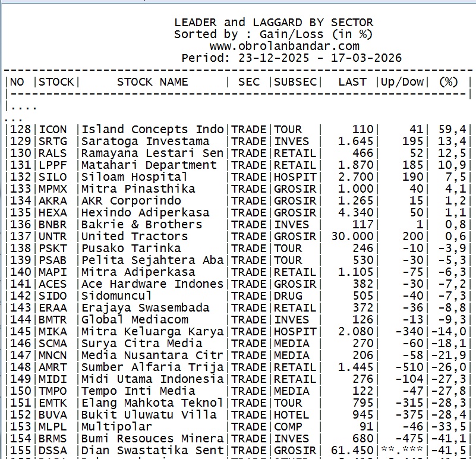
Task: Select stock code LPPF
Action: point(52,165)
